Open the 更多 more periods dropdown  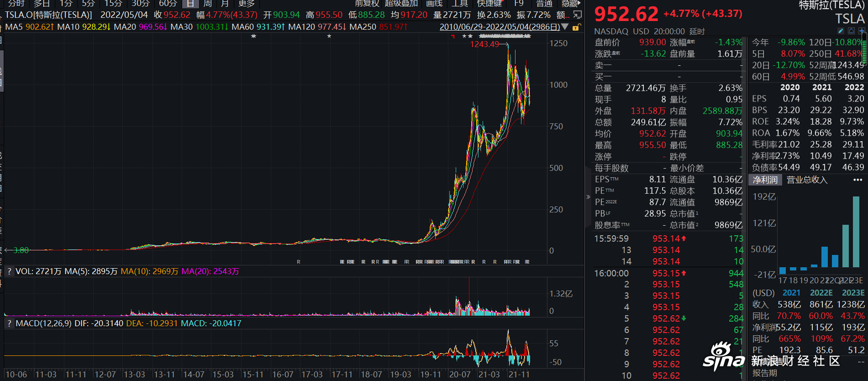pyautogui.click(x=247, y=3)
